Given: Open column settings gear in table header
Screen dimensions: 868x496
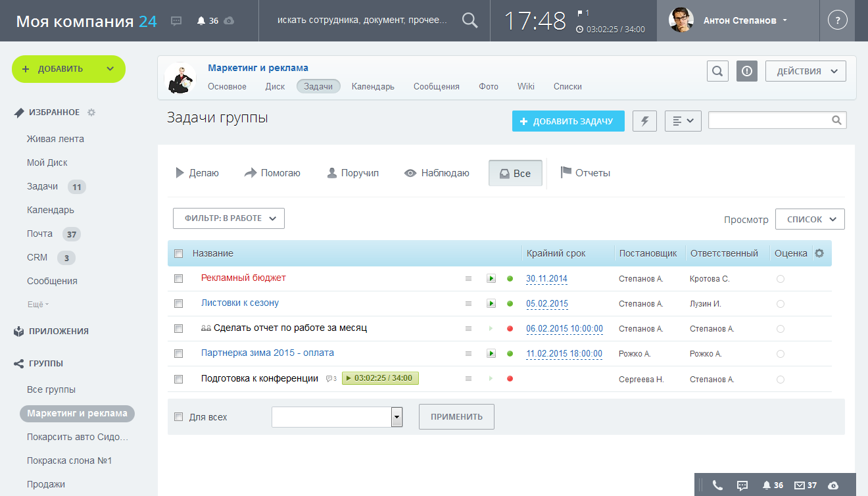Looking at the screenshot, I should pos(819,253).
